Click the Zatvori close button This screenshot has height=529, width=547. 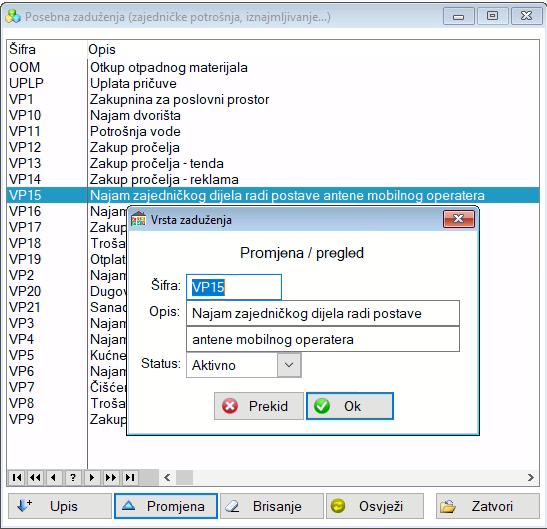point(488,506)
